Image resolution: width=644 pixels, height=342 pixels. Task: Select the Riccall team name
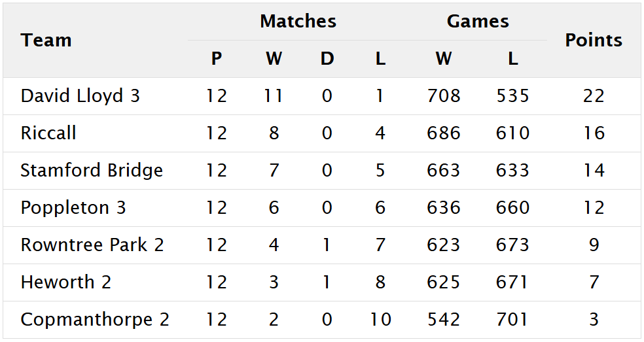[48, 133]
